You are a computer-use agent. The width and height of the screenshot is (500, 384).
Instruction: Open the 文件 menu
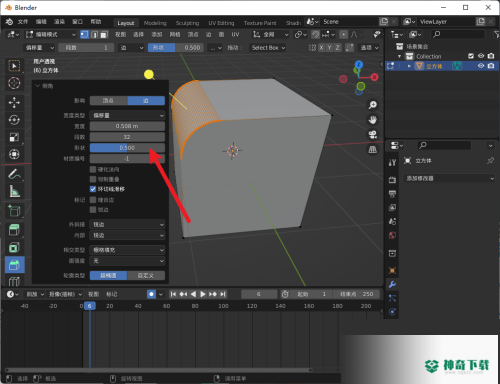coord(23,22)
